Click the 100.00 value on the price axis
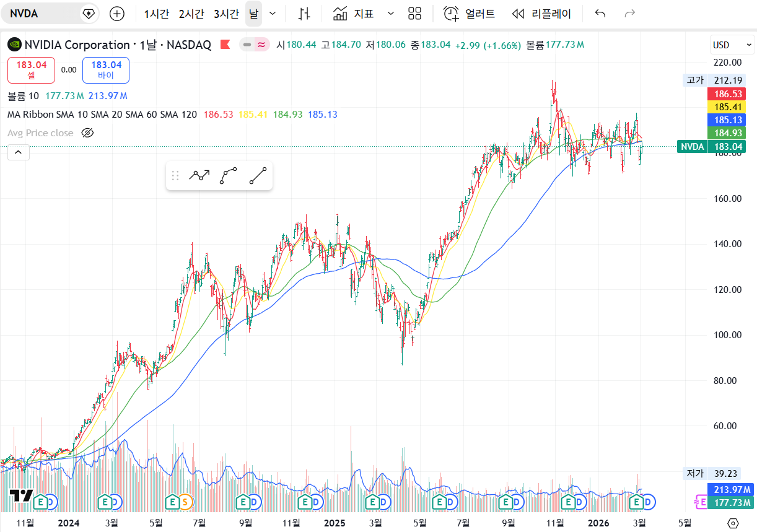Image resolution: width=757 pixels, height=532 pixels. point(728,335)
